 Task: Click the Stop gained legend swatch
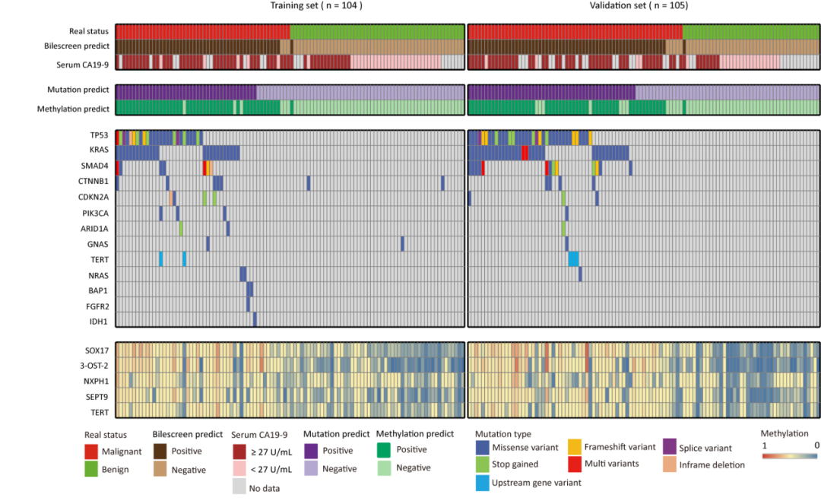pyautogui.click(x=480, y=464)
